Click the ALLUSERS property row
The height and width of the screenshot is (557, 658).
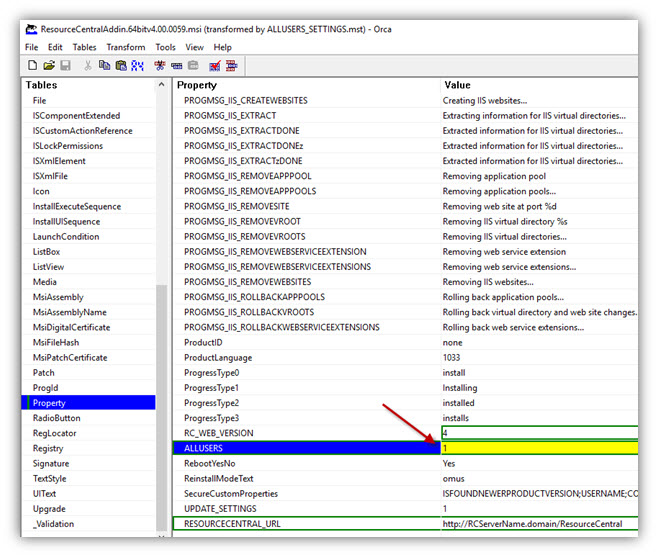click(307, 448)
